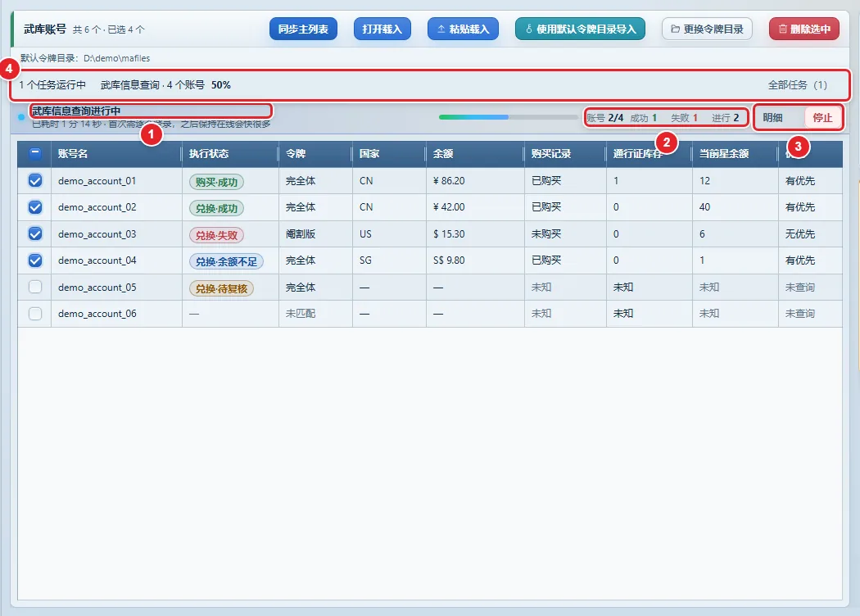Image resolution: width=860 pixels, height=616 pixels.
Task: Stop the running task with 停止
Action: tap(822, 117)
